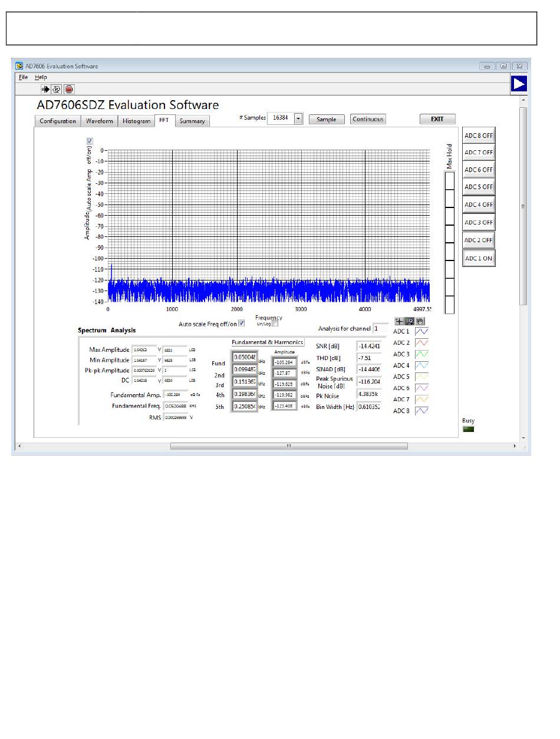This screenshot has width=560, height=739.
Task: Click the Fundamental & Harmonics heading
Action: (x=267, y=342)
